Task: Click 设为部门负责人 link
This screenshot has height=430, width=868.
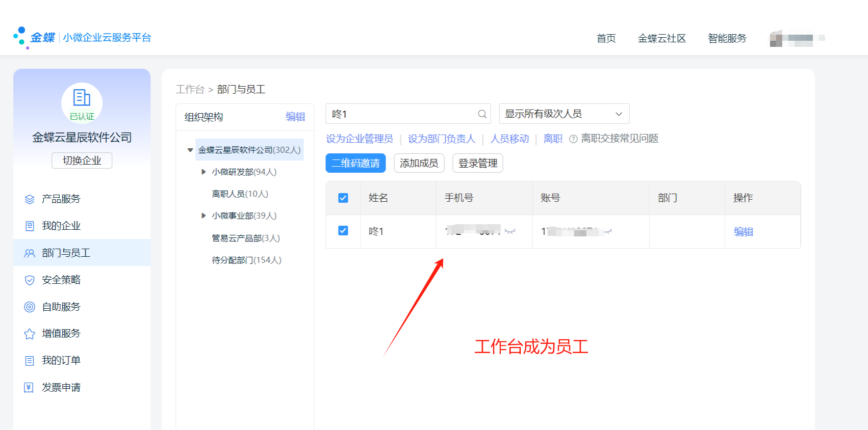Action: click(x=442, y=139)
